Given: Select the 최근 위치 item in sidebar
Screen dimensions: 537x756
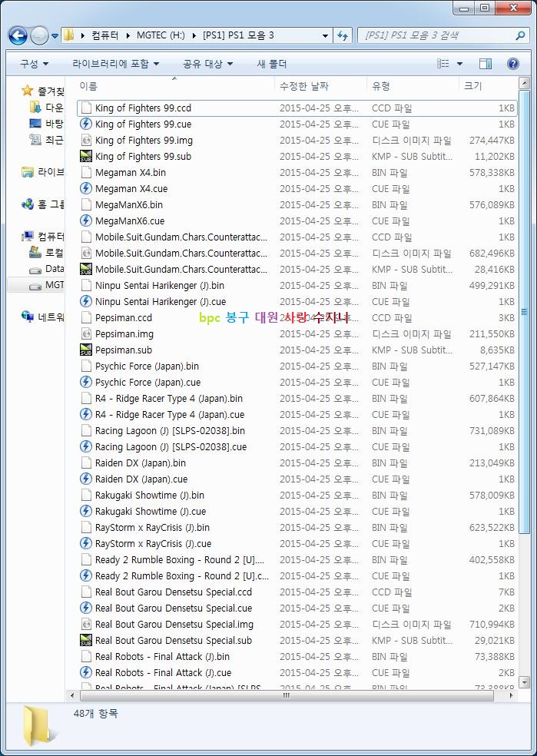Looking at the screenshot, I should coord(46,140).
